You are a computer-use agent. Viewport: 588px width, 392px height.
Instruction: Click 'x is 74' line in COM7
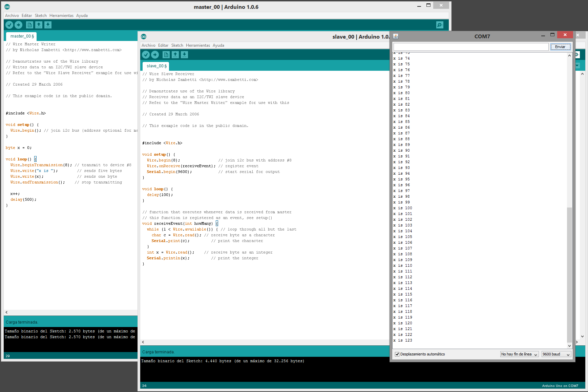401,58
